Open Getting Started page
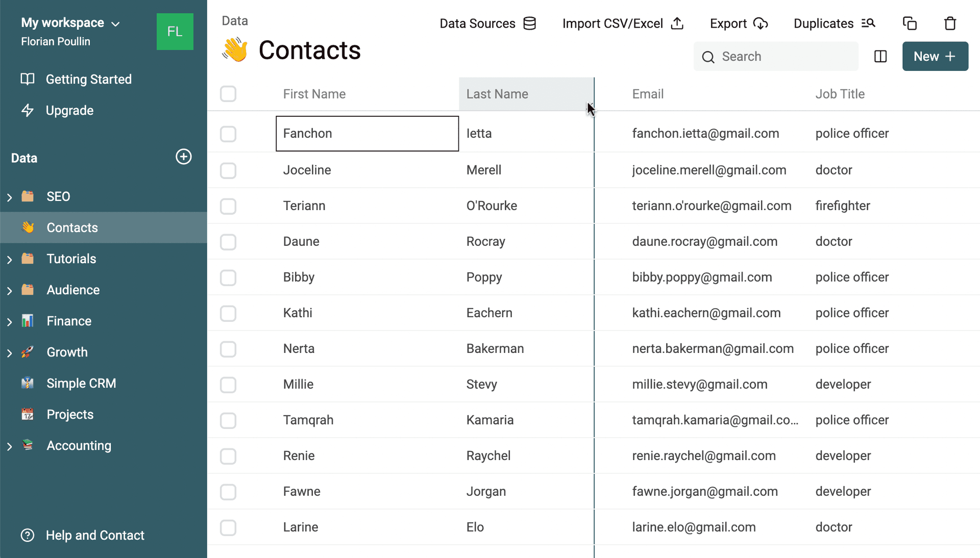 click(x=88, y=79)
